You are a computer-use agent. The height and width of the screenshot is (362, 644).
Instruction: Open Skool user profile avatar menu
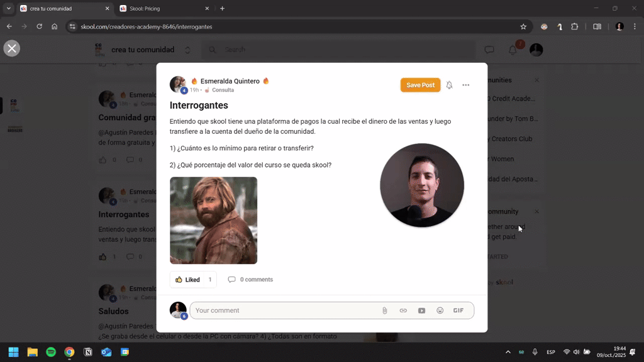click(x=536, y=50)
